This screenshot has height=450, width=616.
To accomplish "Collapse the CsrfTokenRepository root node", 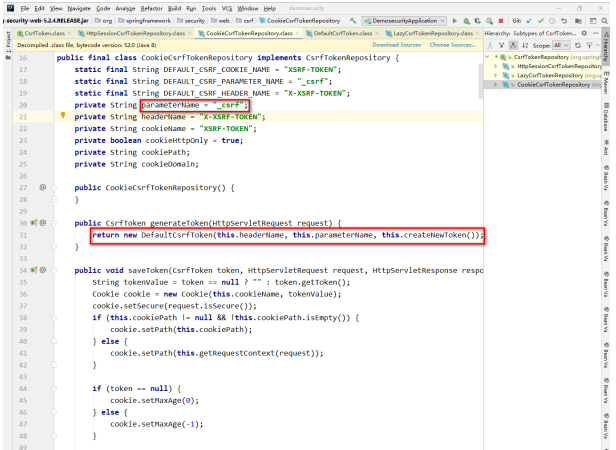I will pyautogui.click(x=488, y=57).
